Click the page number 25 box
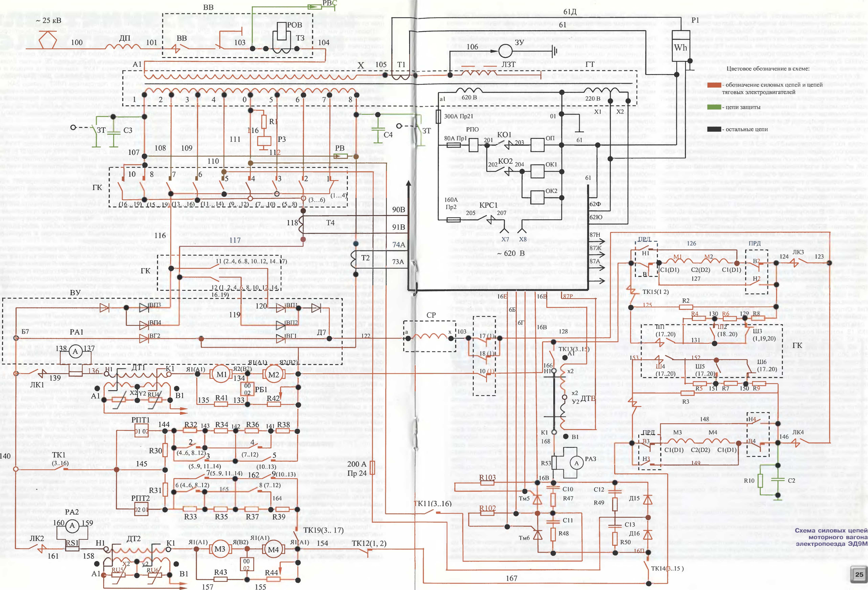The width and height of the screenshot is (868, 590). point(859,574)
